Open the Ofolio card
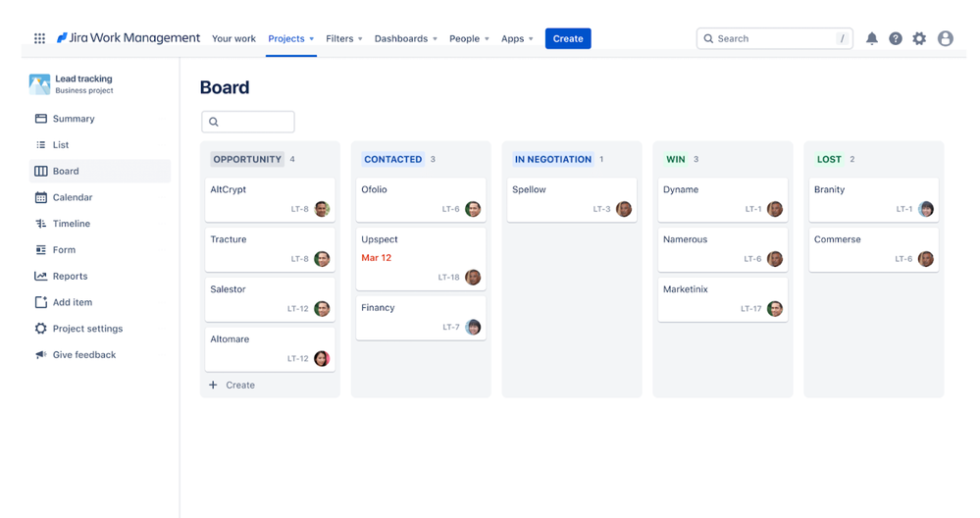 [x=421, y=200]
